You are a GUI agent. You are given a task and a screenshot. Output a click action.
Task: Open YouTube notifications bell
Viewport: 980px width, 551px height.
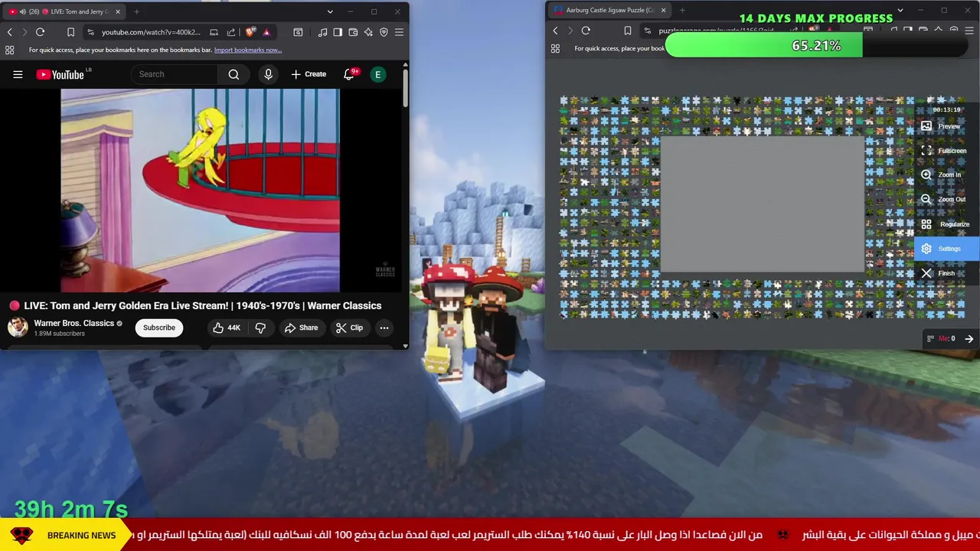(350, 74)
